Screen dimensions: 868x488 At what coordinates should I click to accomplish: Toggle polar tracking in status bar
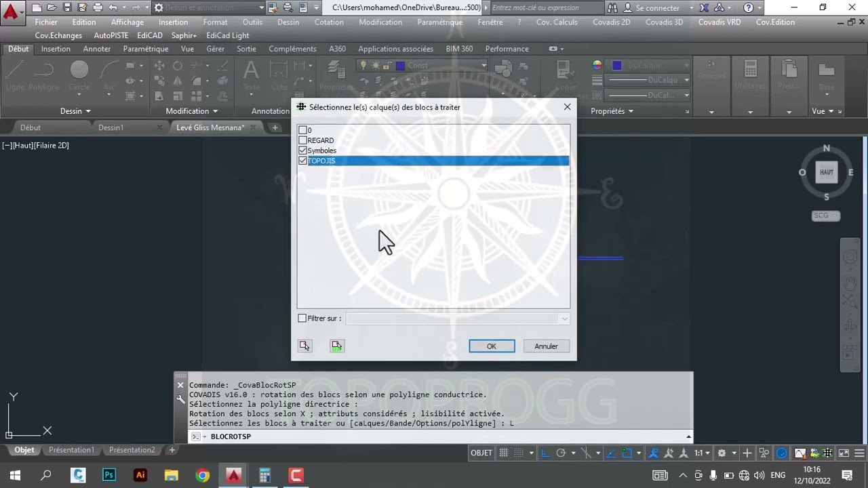pyautogui.click(x=561, y=453)
